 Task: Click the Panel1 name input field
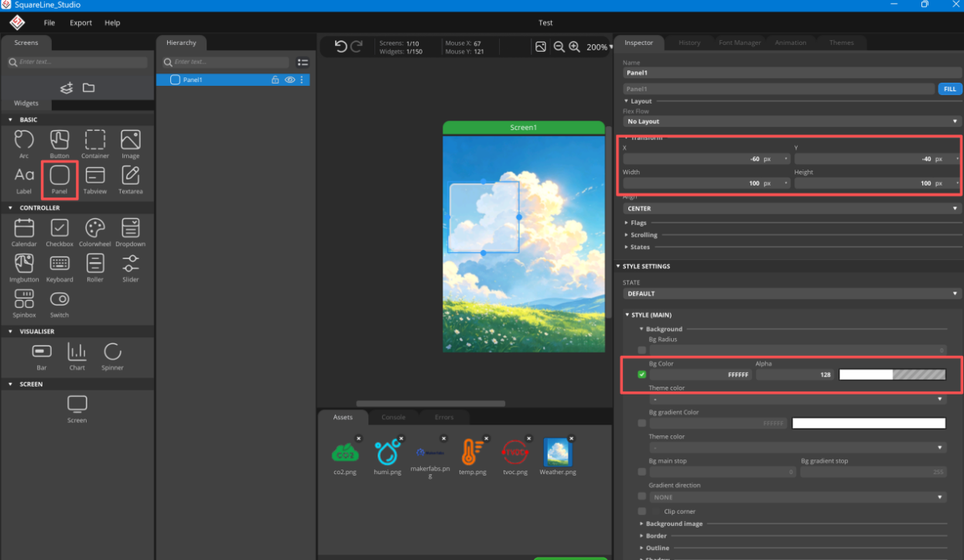click(791, 72)
